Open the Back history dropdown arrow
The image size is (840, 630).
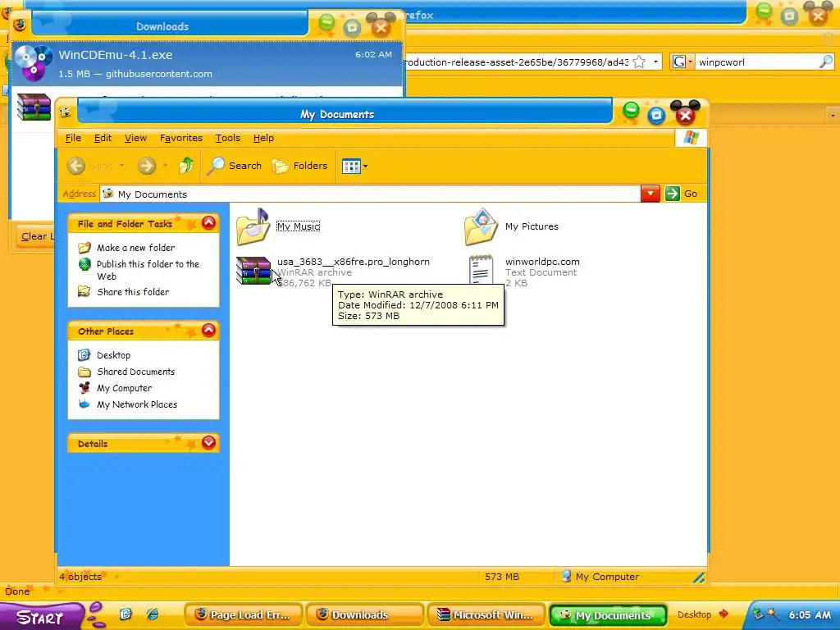pyautogui.click(x=121, y=166)
